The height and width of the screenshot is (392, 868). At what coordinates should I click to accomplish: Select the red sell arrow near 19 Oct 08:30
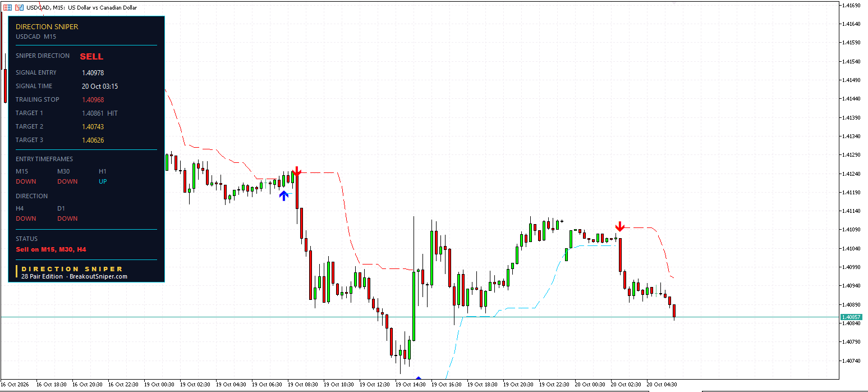point(297,171)
